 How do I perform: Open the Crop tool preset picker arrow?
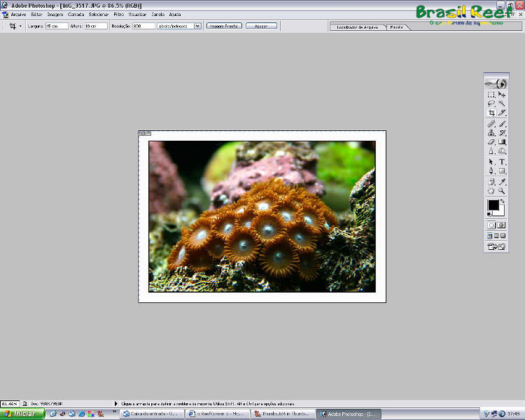point(20,25)
